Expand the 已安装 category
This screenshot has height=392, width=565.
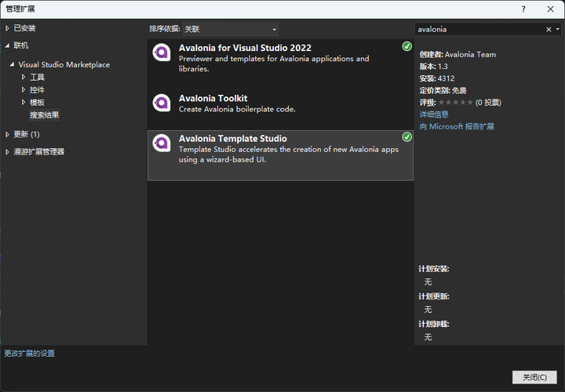pyautogui.click(x=8, y=28)
